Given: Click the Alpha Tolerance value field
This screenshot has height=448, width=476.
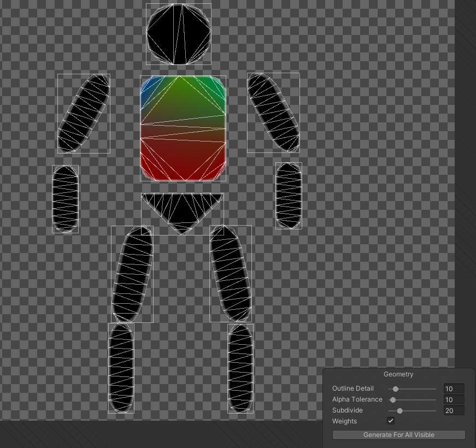Looking at the screenshot, I should coord(454,400).
